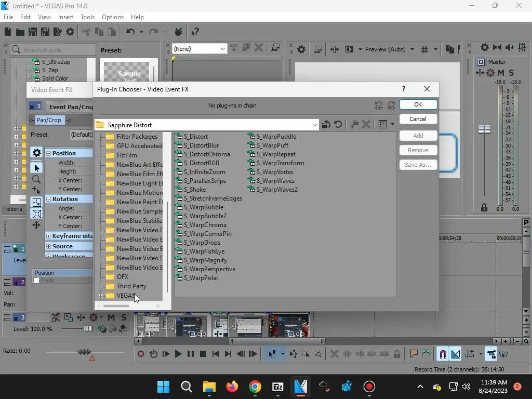Toggle Solo on track 3
532x399 pixels.
coord(124,317)
